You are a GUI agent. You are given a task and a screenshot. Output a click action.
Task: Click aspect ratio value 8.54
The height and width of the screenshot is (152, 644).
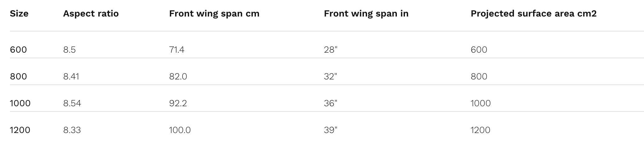[72, 103]
